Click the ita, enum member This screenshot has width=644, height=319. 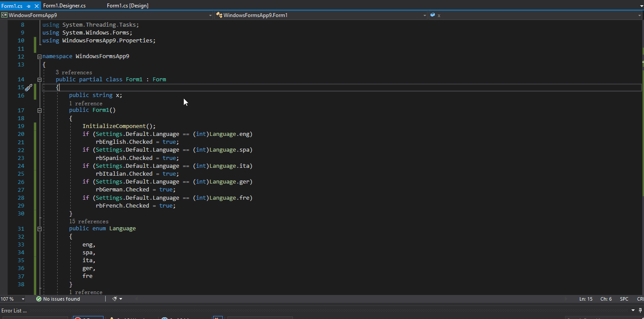89,260
